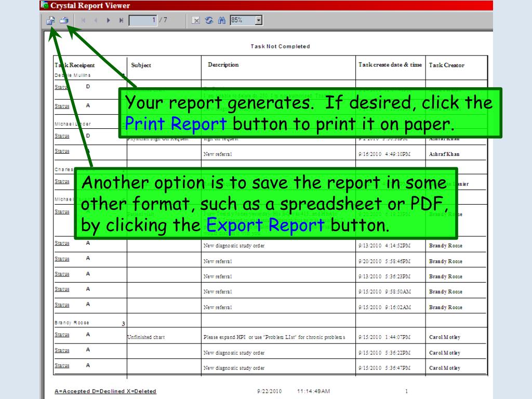
Task: Click Task create date & time header
Action: click(x=390, y=64)
